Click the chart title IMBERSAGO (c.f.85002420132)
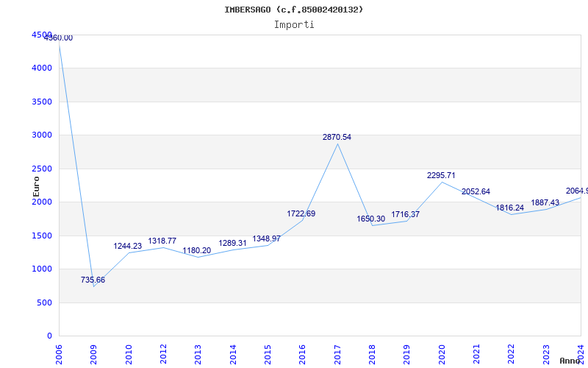588x368 pixels. (x=293, y=10)
